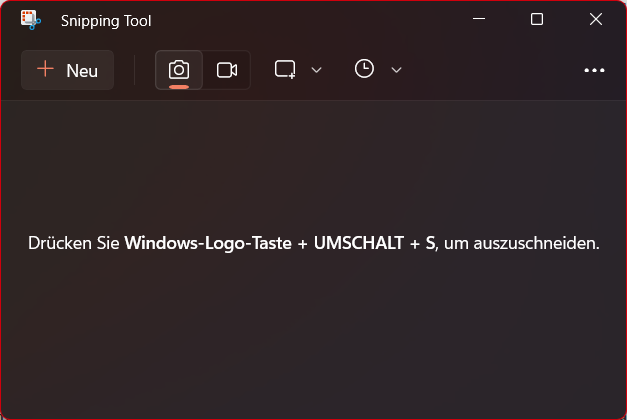Open the three-dot more options menu
The height and width of the screenshot is (420, 627).
595,70
